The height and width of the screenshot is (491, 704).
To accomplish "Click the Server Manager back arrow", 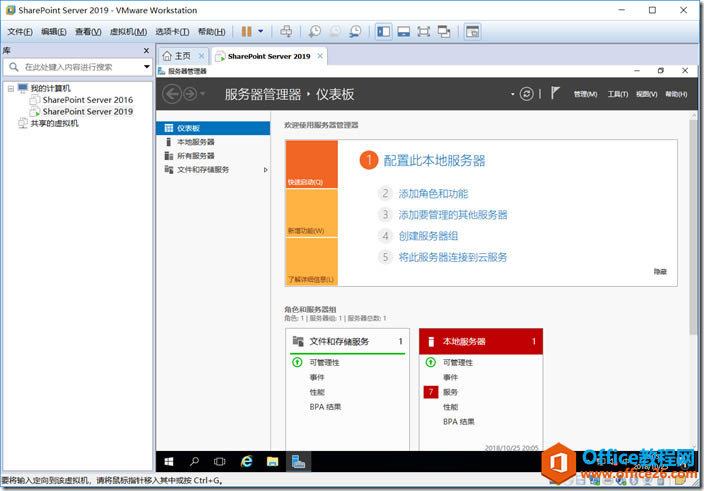I will (x=172, y=94).
